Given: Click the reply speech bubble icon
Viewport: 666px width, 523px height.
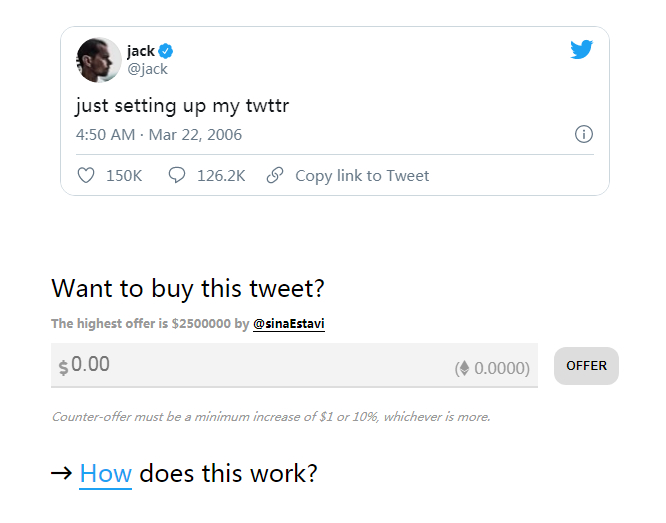Looking at the screenshot, I should (177, 176).
